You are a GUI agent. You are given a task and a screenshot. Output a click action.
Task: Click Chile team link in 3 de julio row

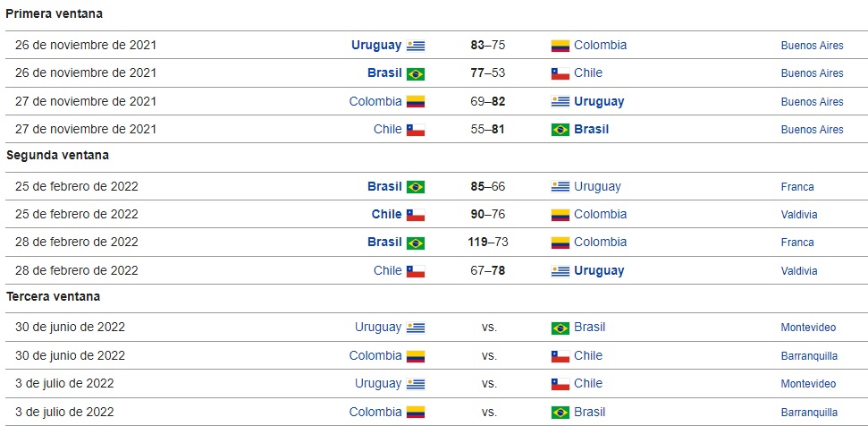(x=588, y=383)
